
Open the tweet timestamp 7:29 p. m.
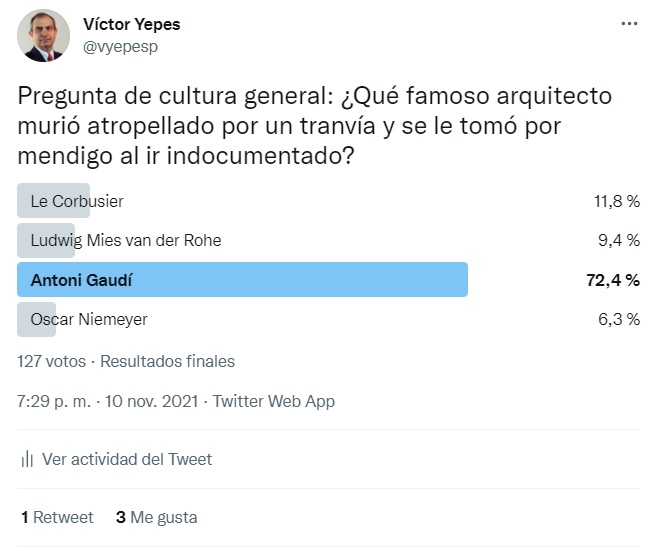pyautogui.click(x=55, y=401)
